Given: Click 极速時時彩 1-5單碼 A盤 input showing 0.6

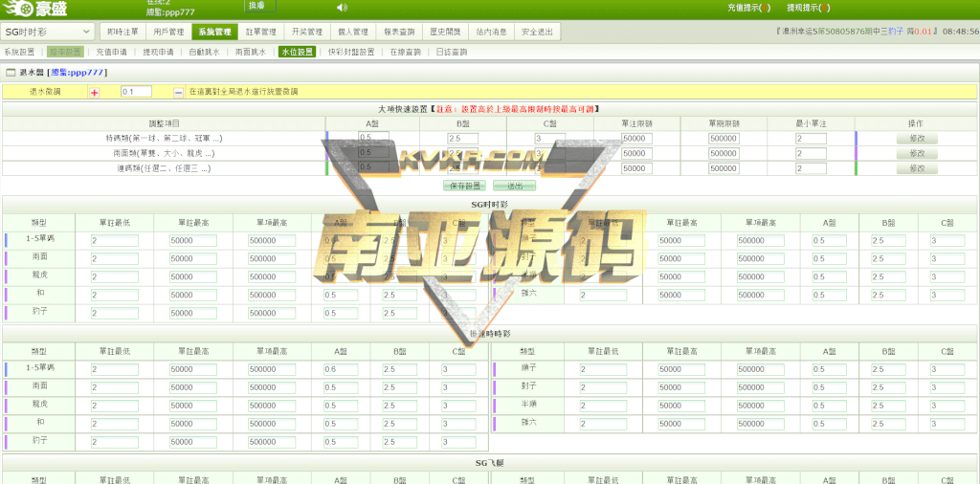Looking at the screenshot, I should tap(341, 369).
